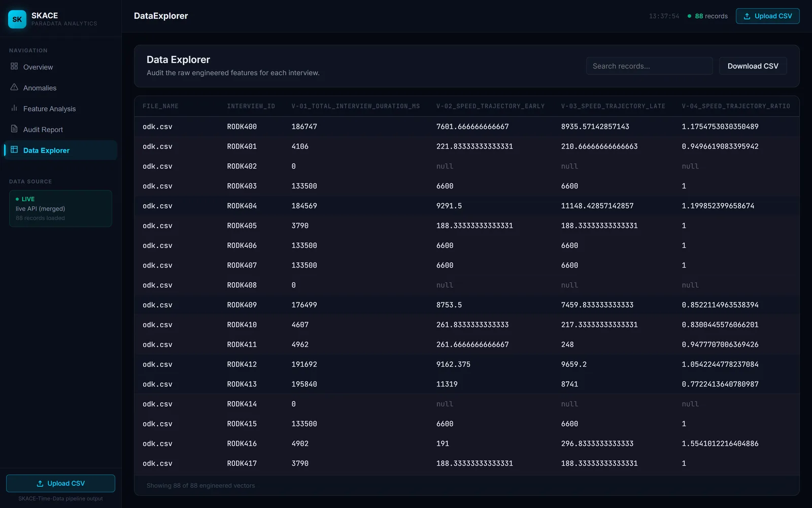812x508 pixels.
Task: Click top-right Upload CSV button
Action: [767, 16]
